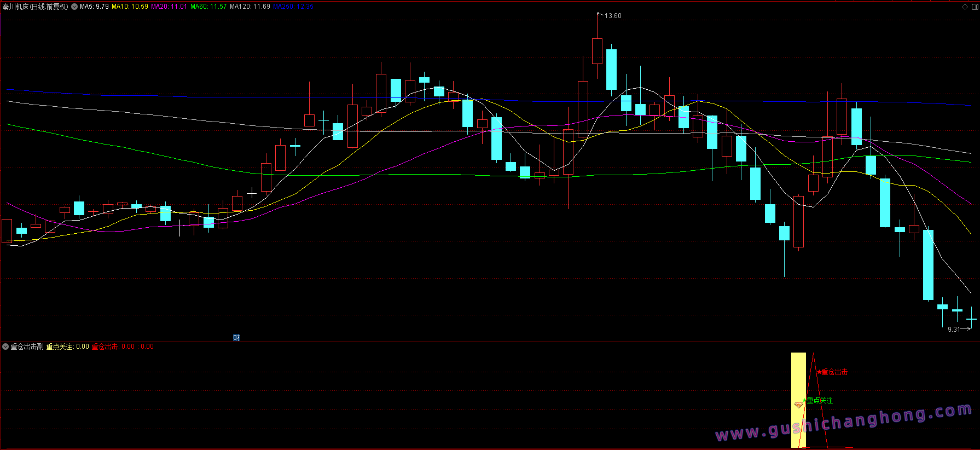Click the diamond icon at top right
Viewport: 980px width, 450px height.
965,7
